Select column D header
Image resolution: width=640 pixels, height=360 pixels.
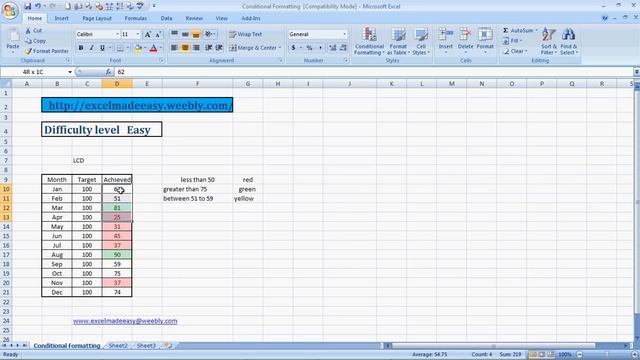pos(117,84)
